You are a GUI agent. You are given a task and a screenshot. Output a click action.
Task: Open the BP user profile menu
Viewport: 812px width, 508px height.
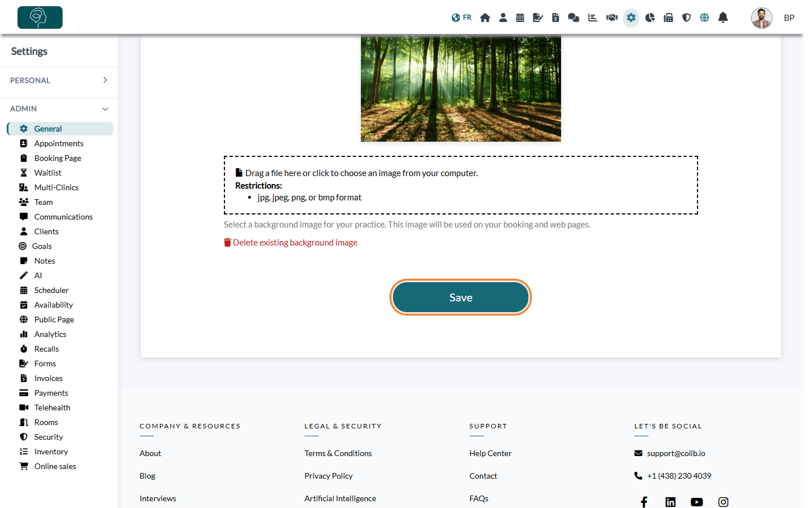coord(789,17)
